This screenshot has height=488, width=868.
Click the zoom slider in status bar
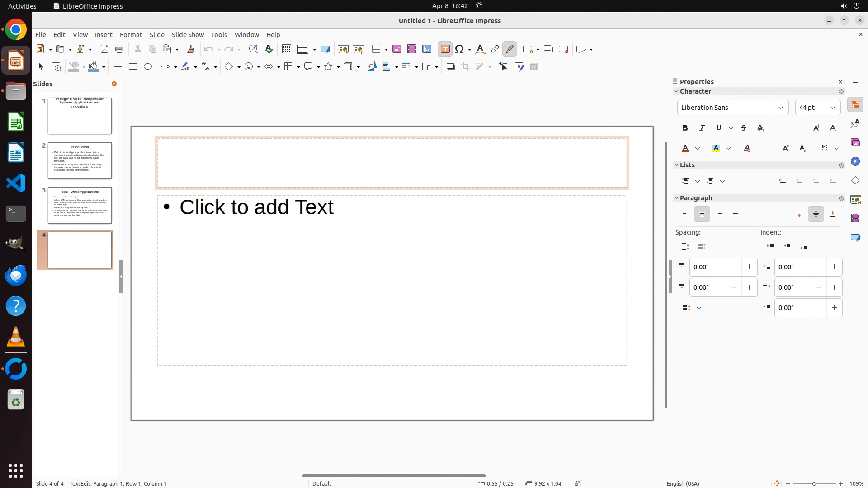coord(814,483)
